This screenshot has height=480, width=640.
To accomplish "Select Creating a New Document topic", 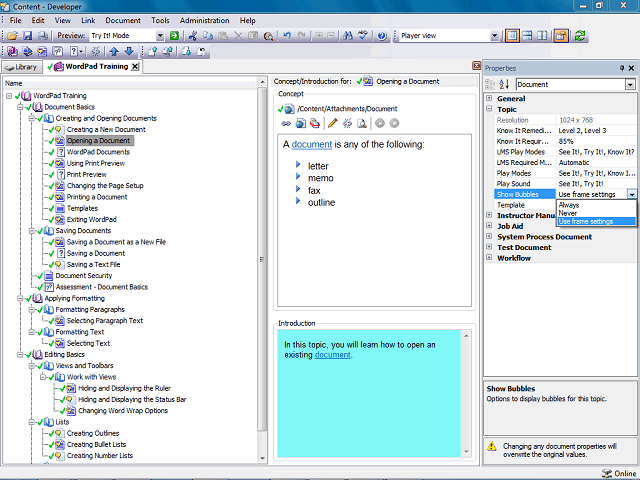I will (106, 129).
